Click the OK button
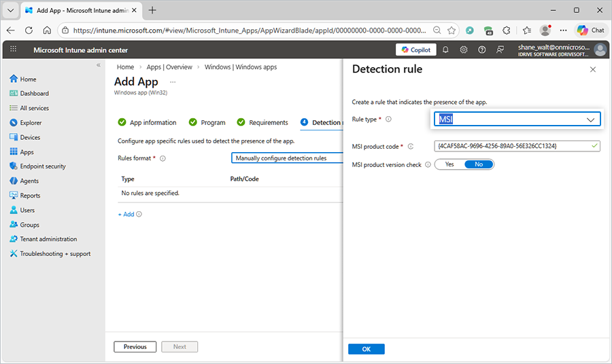This screenshot has height=364, width=612. pyautogui.click(x=366, y=349)
